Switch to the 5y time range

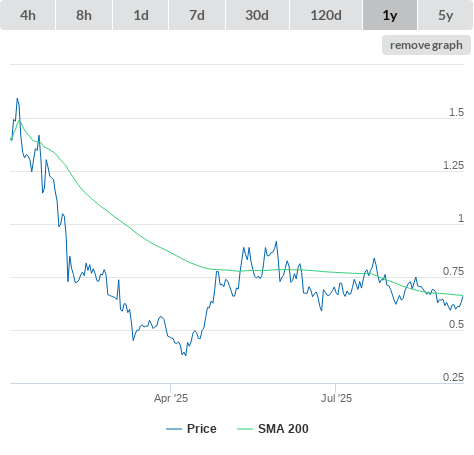pos(445,15)
